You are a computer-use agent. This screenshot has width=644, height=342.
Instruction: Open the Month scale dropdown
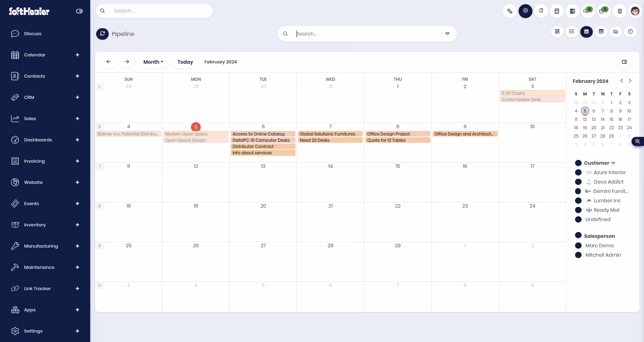click(153, 62)
